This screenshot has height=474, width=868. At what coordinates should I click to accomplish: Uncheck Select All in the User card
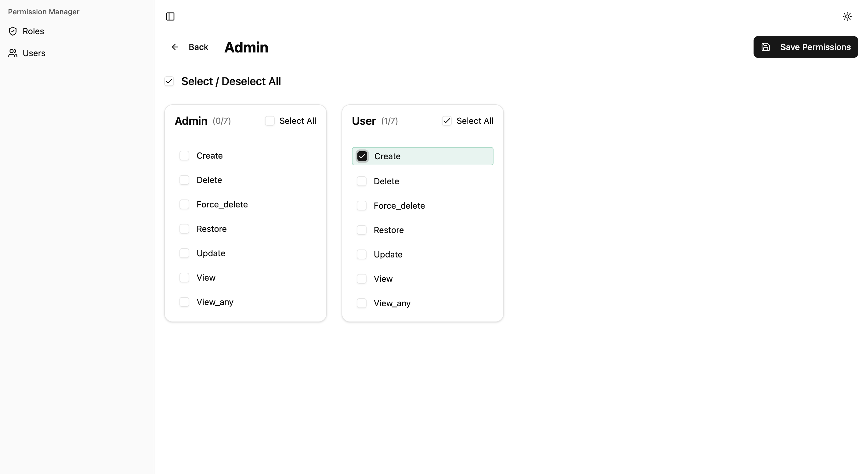pos(447,121)
